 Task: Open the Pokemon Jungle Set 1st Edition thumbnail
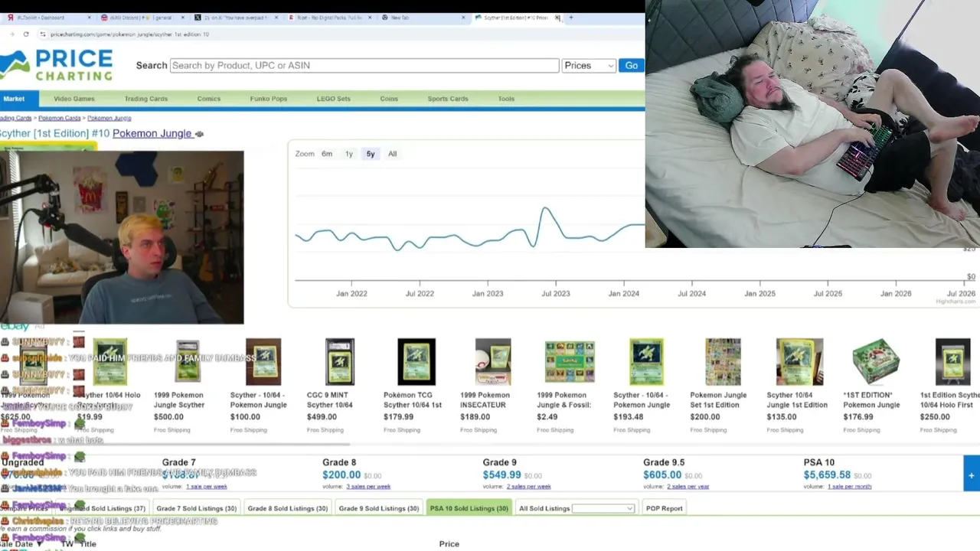coord(723,361)
